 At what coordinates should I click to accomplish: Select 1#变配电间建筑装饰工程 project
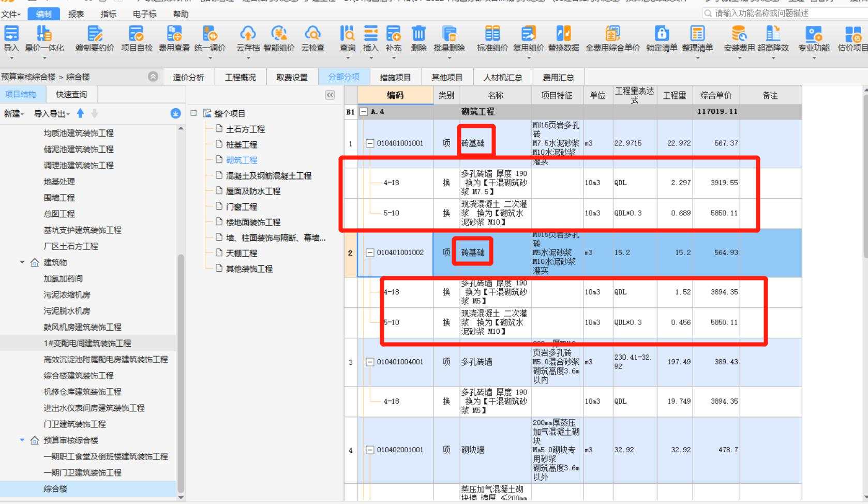[87, 343]
